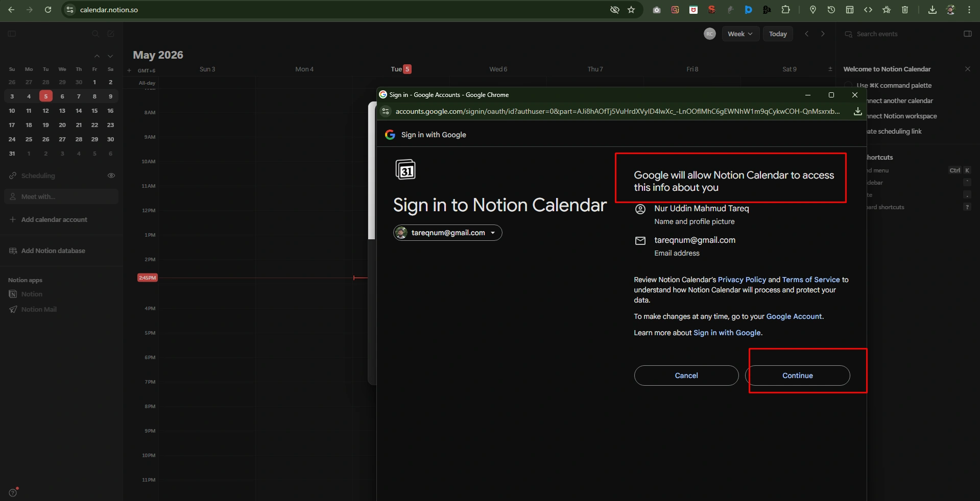980x501 pixels.
Task: Open the Extensions puzzle icon
Action: point(785,10)
